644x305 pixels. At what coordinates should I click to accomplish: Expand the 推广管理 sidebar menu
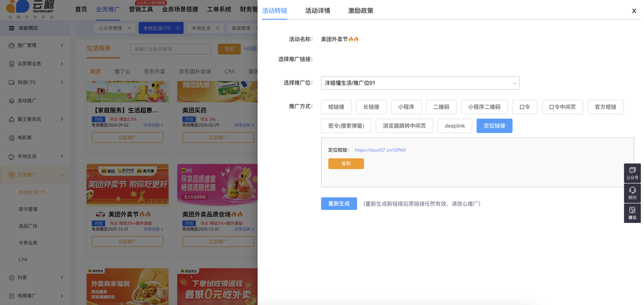35,45
